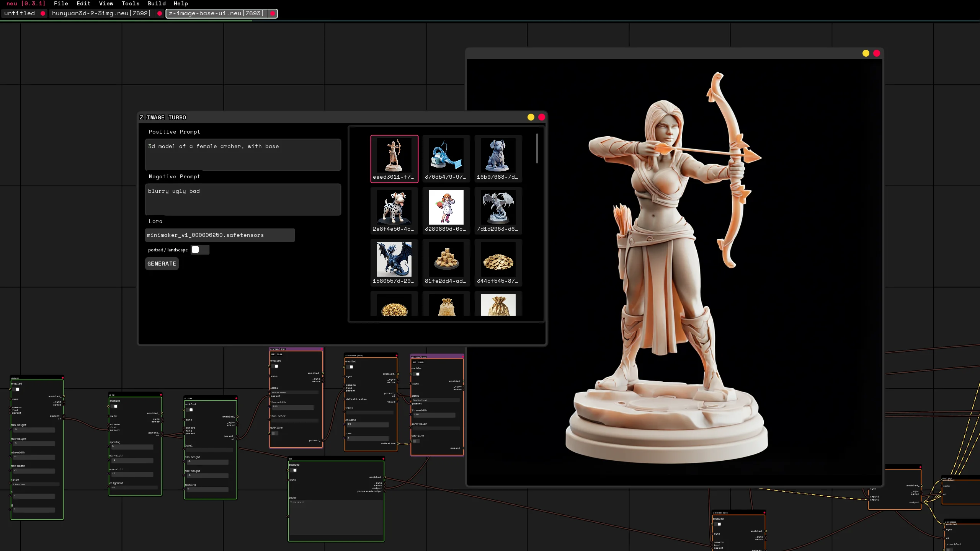Click the red dot on the untitled tab
The image size is (980, 551).
point(43,13)
